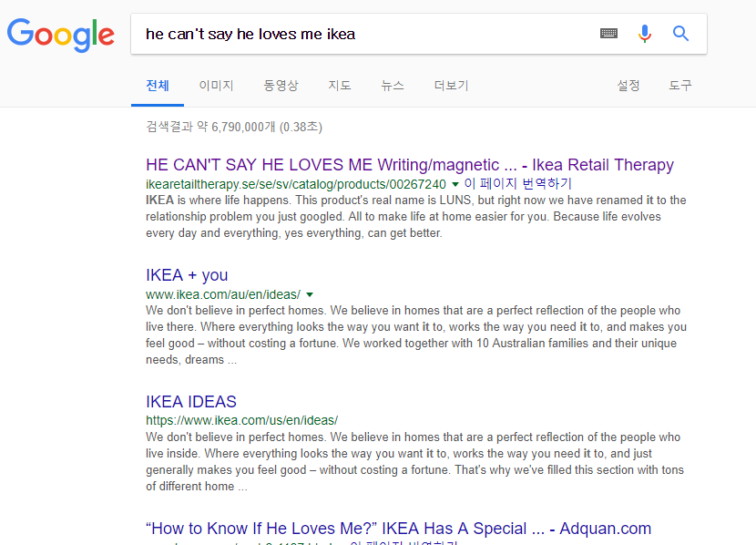Open 설정 search settings menu

628,86
